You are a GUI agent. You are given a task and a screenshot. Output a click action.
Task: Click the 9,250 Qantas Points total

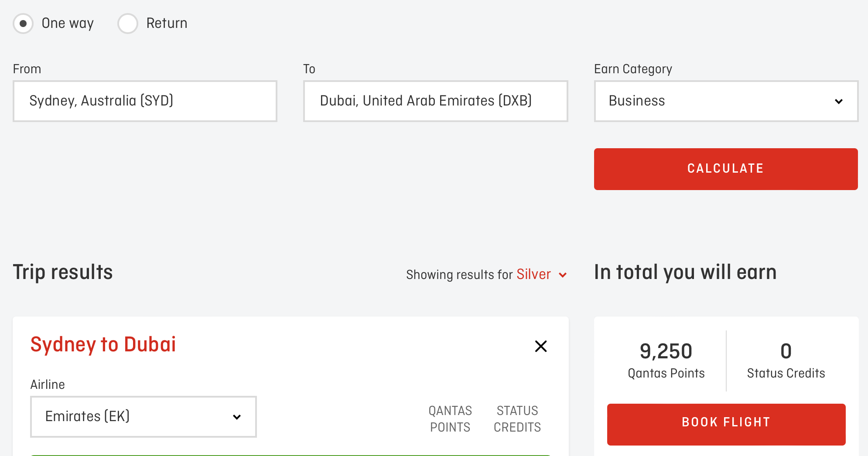coord(666,361)
